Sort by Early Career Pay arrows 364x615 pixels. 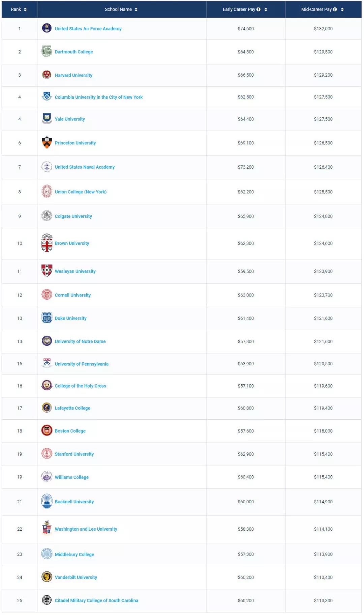pyautogui.click(x=266, y=9)
